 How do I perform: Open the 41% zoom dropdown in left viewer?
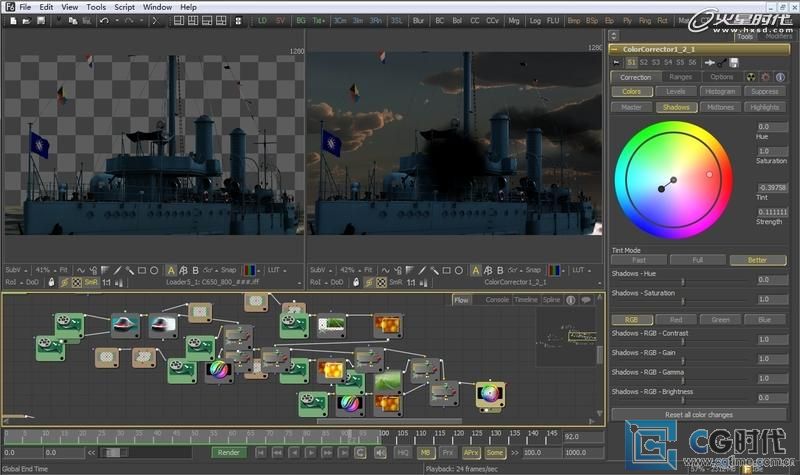pyautogui.click(x=45, y=270)
